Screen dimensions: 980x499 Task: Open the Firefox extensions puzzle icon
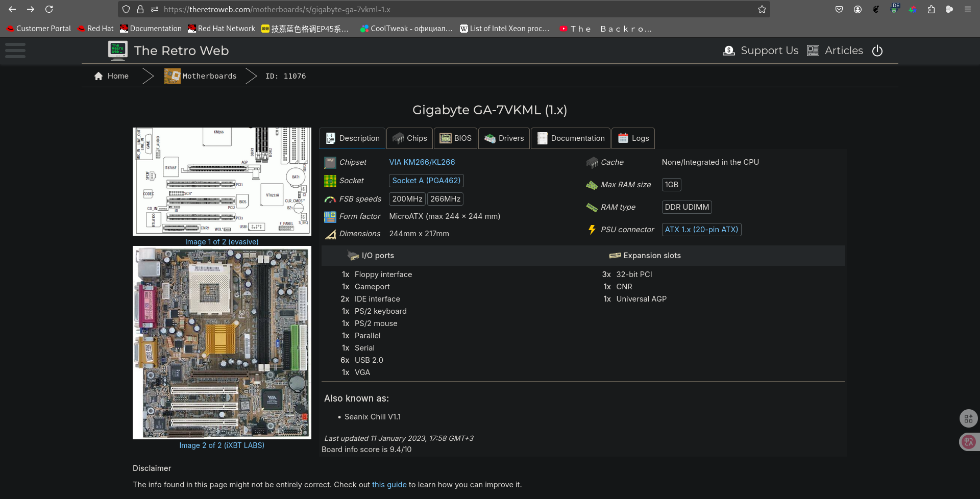pos(931,9)
